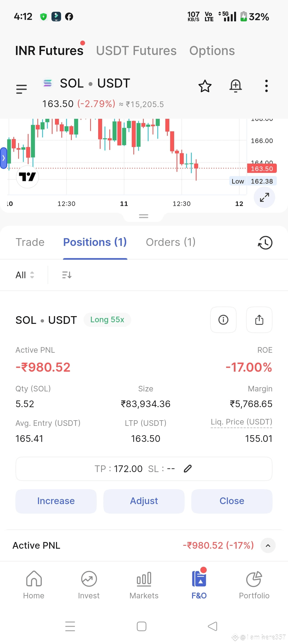This screenshot has width=288, height=644.
Task: Share the SOL USDT position
Action: tap(259, 320)
